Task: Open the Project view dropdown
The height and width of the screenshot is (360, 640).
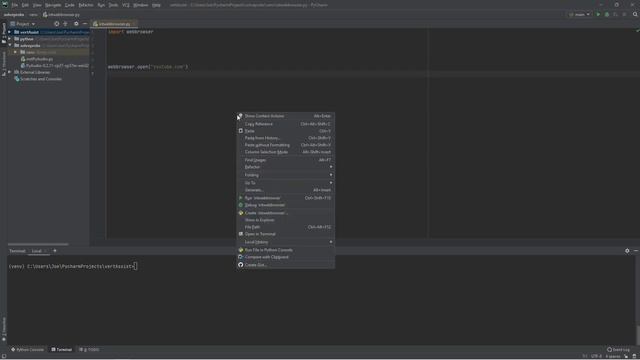Action: [x=22, y=24]
